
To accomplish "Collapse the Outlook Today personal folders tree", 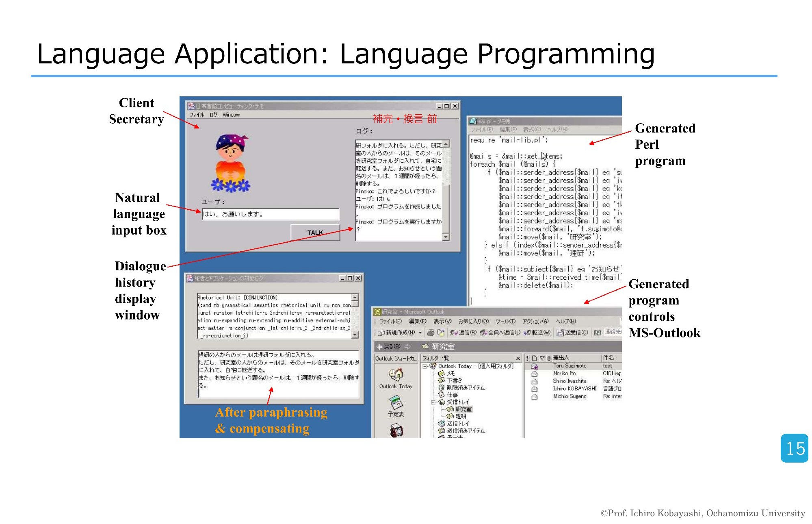I will (x=425, y=366).
